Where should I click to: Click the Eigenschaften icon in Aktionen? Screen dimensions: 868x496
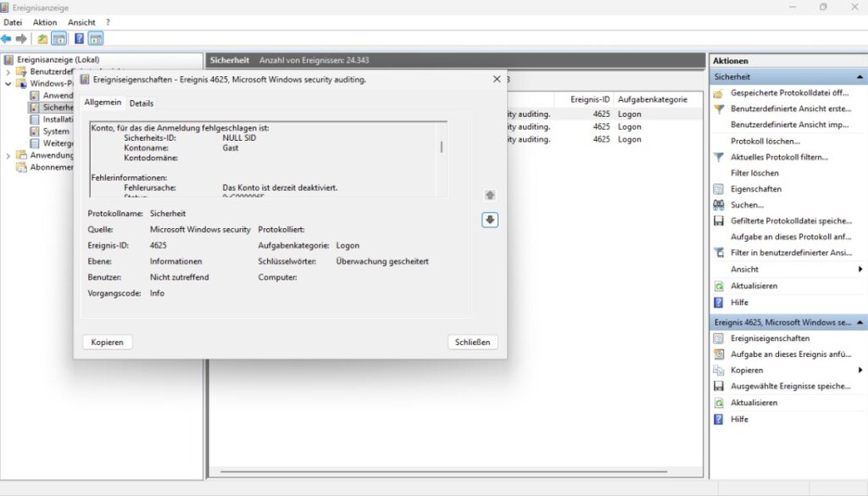tap(719, 189)
